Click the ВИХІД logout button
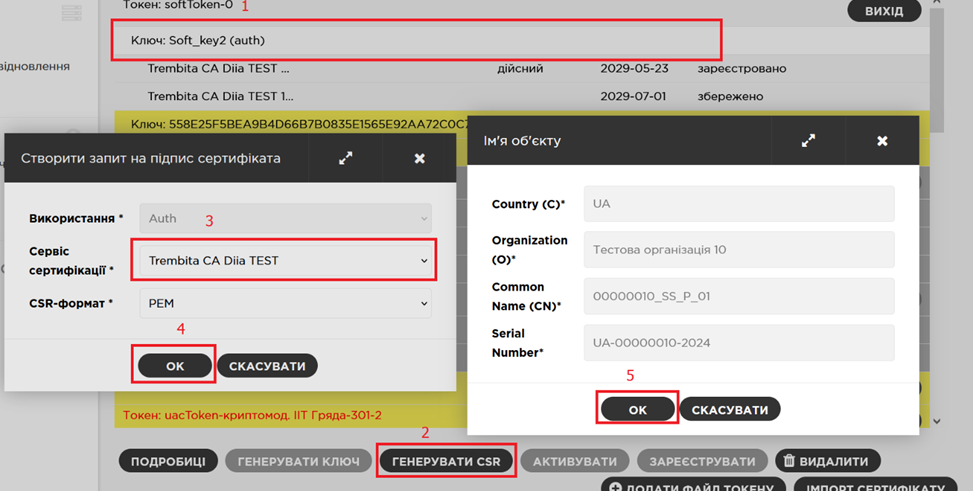Screen dimensions: 973x491 tap(884, 11)
